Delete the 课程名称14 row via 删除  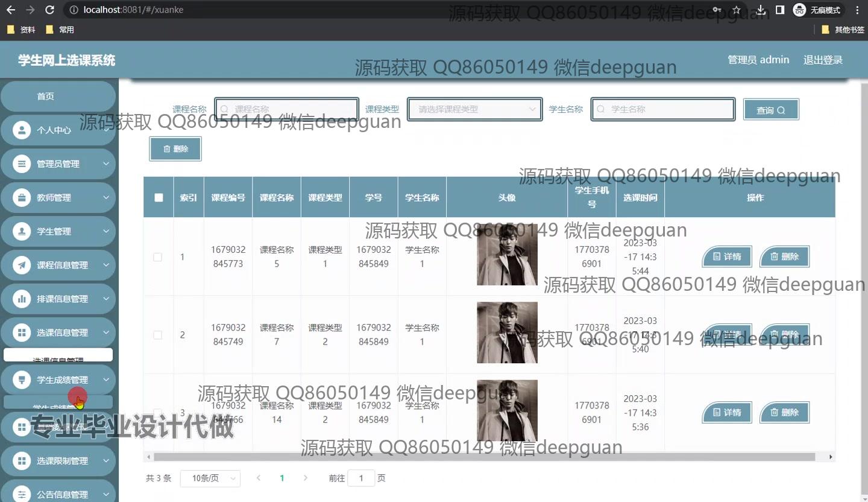click(x=784, y=413)
